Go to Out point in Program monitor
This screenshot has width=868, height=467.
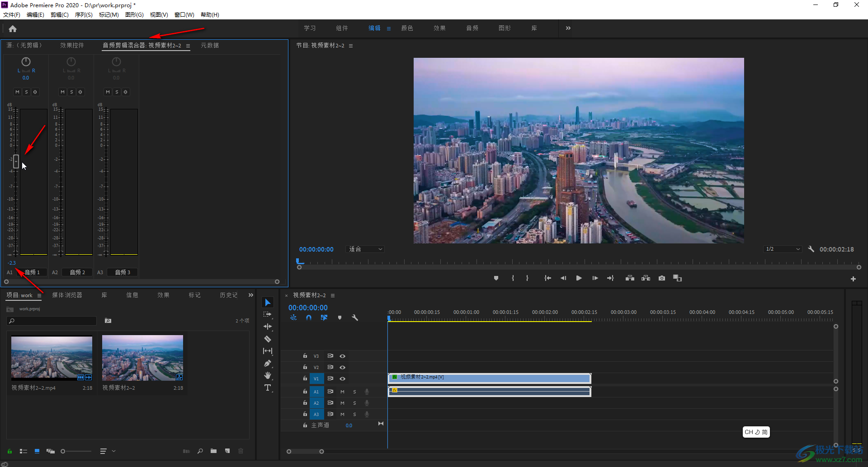pyautogui.click(x=610, y=278)
